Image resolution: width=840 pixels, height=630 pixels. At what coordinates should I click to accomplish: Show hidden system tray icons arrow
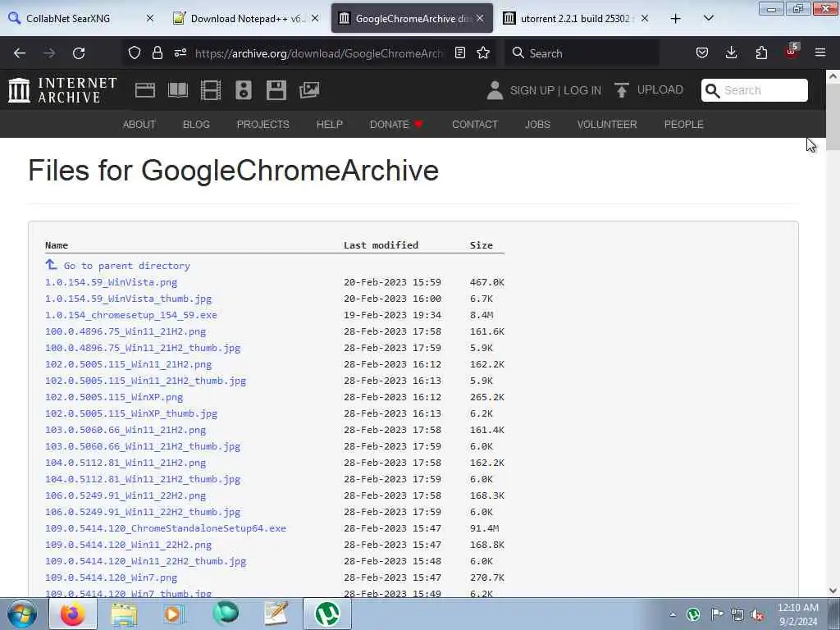tap(673, 614)
